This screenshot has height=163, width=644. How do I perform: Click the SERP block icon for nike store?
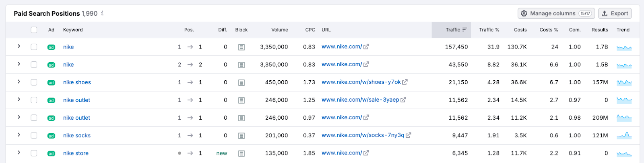(242, 153)
